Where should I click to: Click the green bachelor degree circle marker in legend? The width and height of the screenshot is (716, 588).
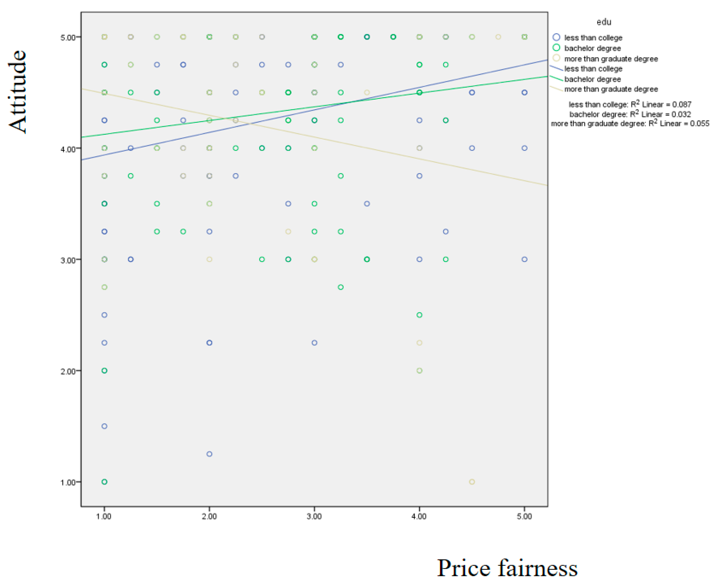tap(556, 48)
